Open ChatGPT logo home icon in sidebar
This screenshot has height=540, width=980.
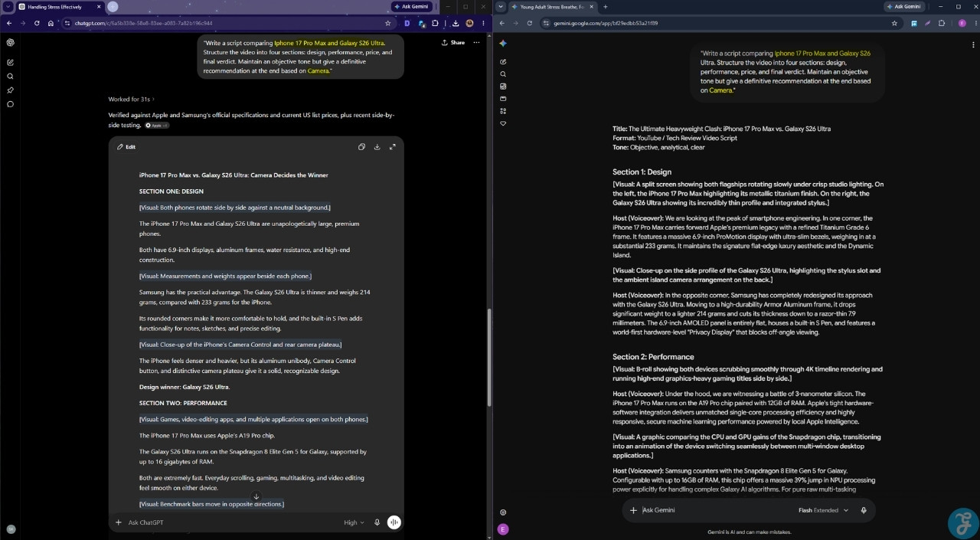pos(11,43)
